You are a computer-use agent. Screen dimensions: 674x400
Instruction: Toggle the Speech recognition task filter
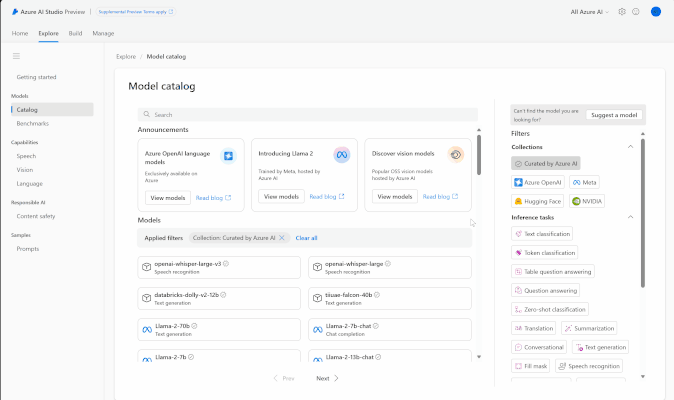pos(589,366)
